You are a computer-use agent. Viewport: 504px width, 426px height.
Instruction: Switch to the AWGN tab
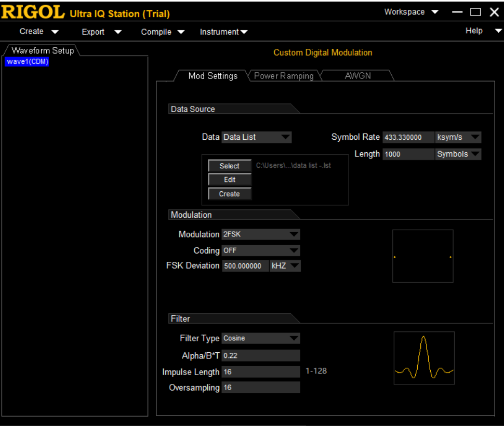tap(357, 76)
